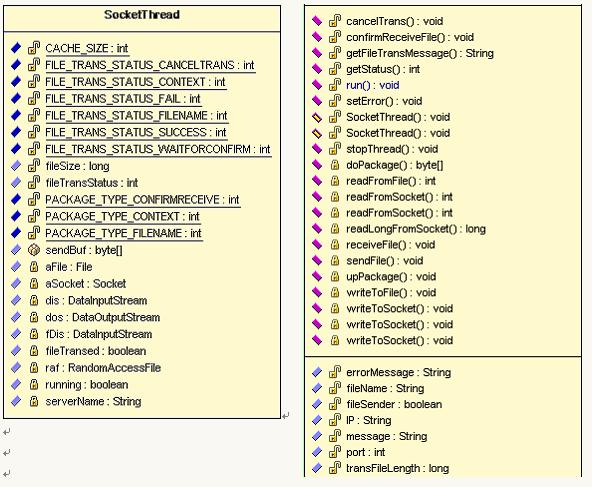This screenshot has width=592, height=487.
Task: Click the lock icon beside doPackage()
Action: [335, 165]
